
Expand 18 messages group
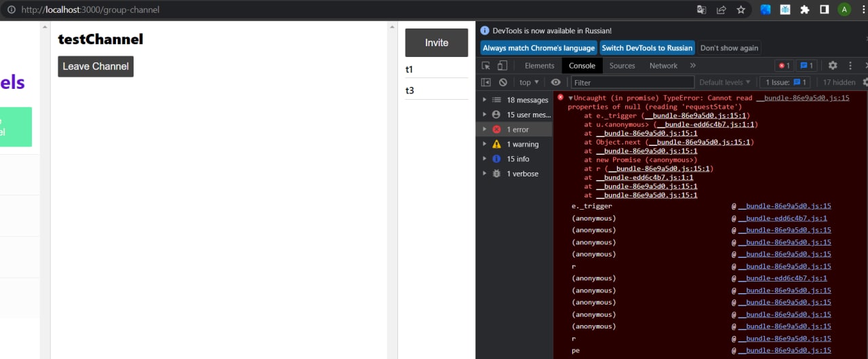click(x=484, y=100)
